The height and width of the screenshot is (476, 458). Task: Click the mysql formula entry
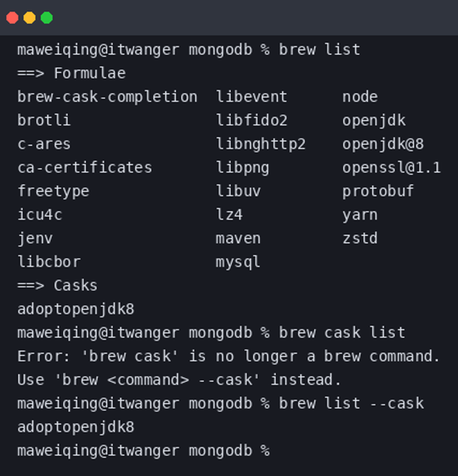(x=238, y=262)
